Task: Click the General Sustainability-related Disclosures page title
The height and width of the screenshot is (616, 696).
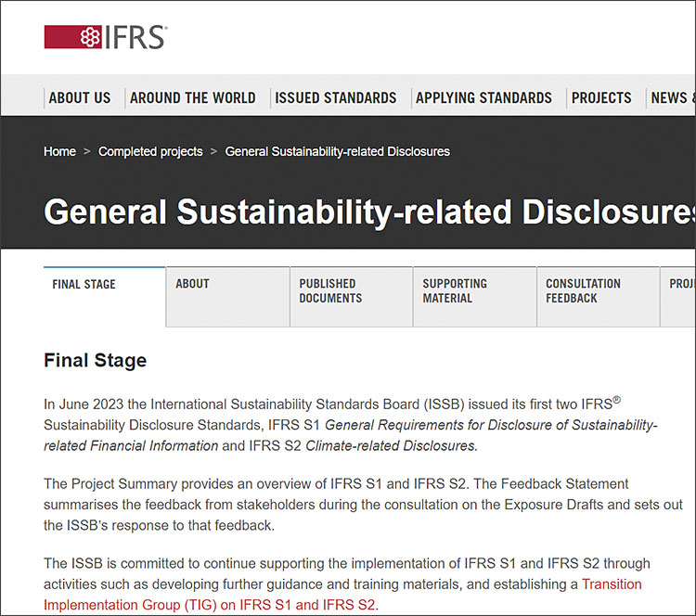Action: [x=369, y=212]
